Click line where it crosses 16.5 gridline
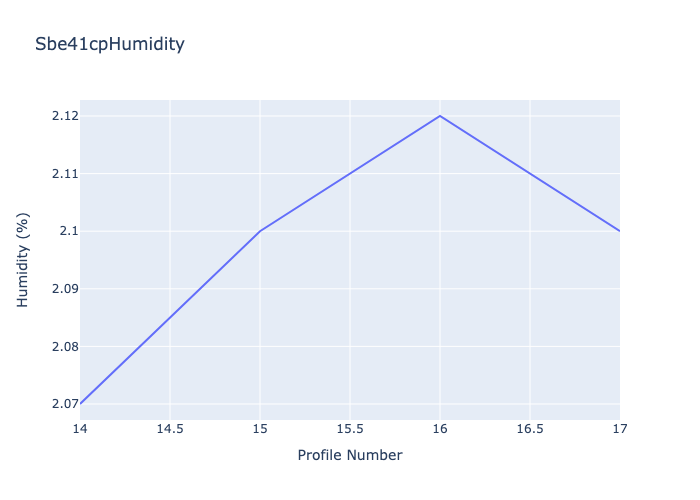700x500 pixels. (530, 174)
